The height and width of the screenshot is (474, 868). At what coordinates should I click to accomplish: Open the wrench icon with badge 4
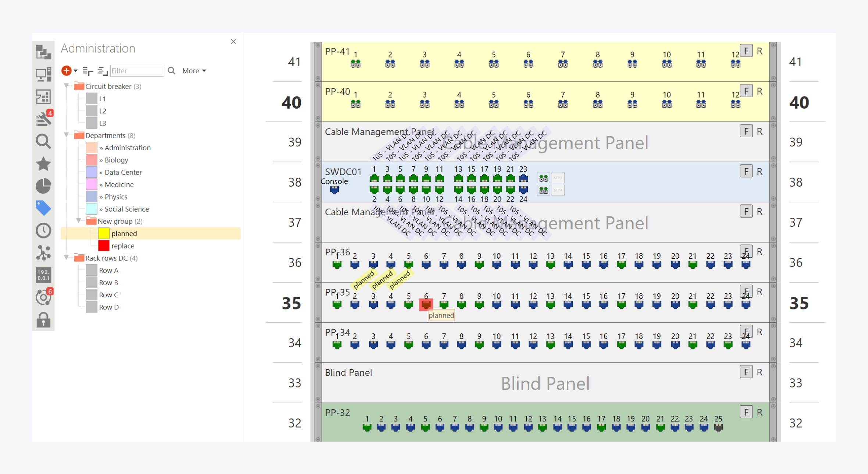tap(43, 119)
